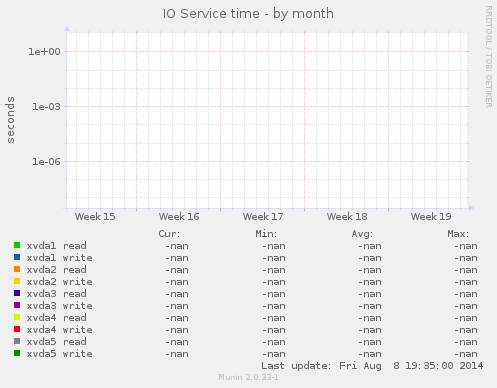Click the '1e-06' y-axis tick label
The image size is (497, 388).
point(46,162)
